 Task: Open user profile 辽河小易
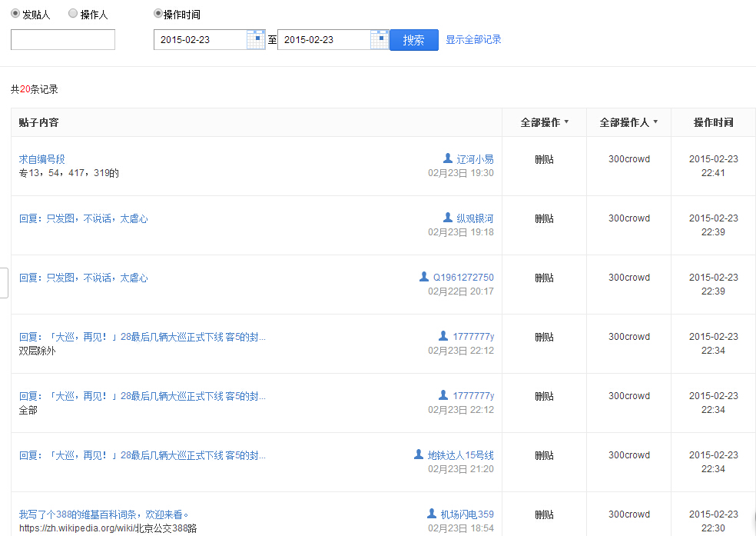(475, 159)
